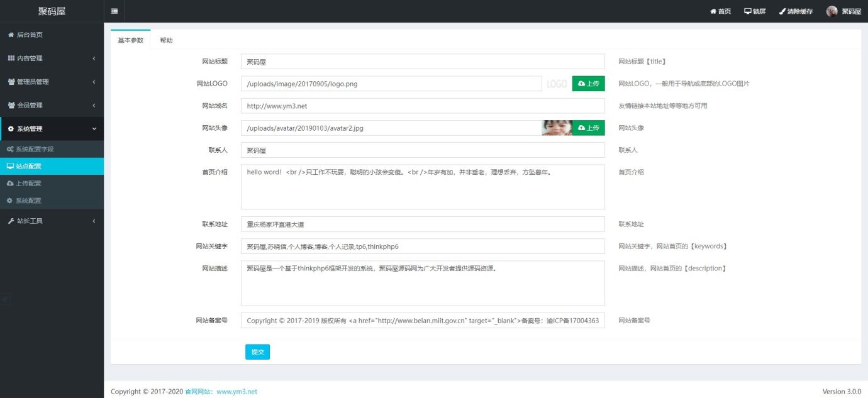868x398 pixels.
Task: Click the brush icon beside 清除缓存
Action: tap(782, 11)
